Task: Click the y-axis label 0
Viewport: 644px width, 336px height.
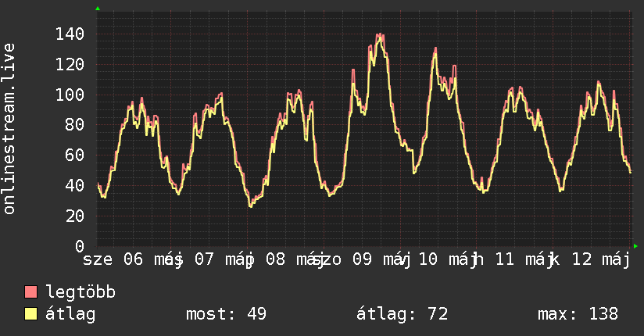Action: (80, 246)
